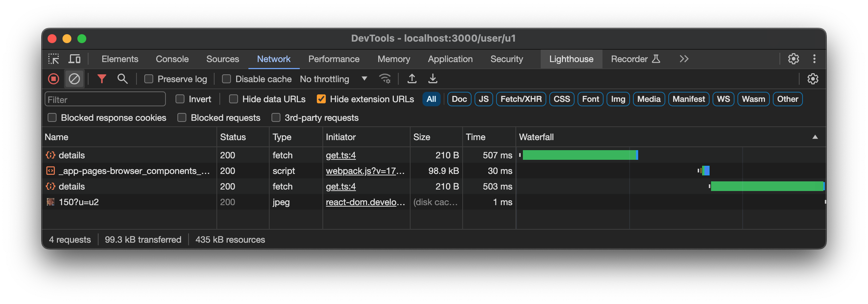Open the webpack.js initiator link
Image resolution: width=868 pixels, height=304 pixels.
pos(365,171)
